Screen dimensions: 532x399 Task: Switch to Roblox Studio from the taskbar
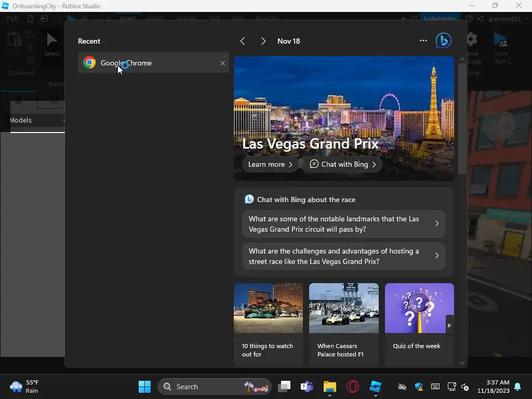tap(375, 387)
